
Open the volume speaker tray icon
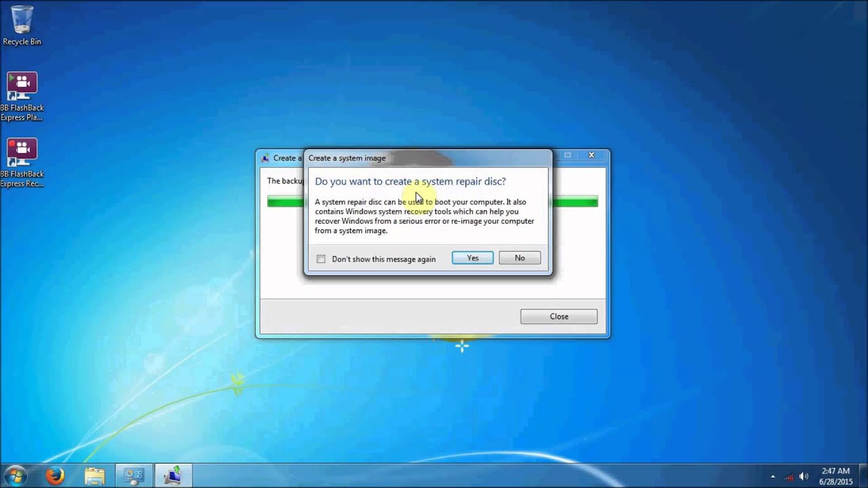(804, 476)
